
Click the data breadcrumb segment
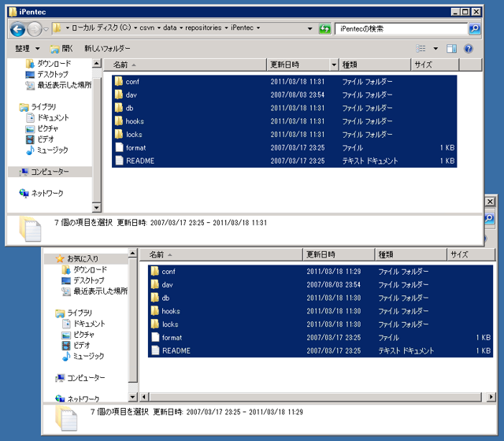click(170, 28)
